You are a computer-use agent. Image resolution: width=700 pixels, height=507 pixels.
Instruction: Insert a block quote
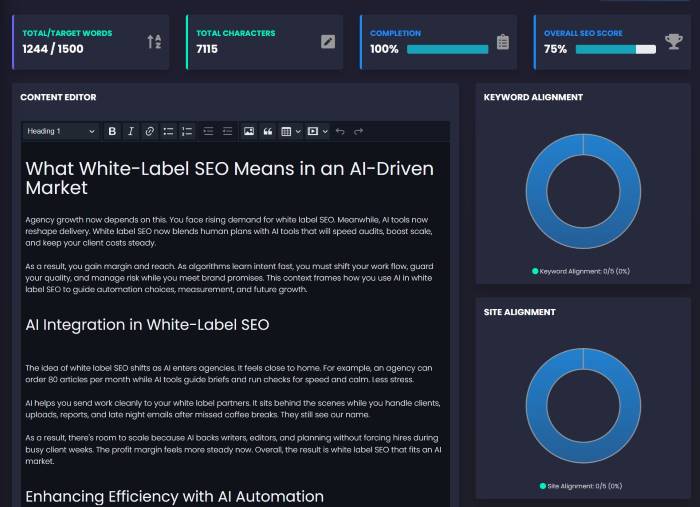point(267,131)
